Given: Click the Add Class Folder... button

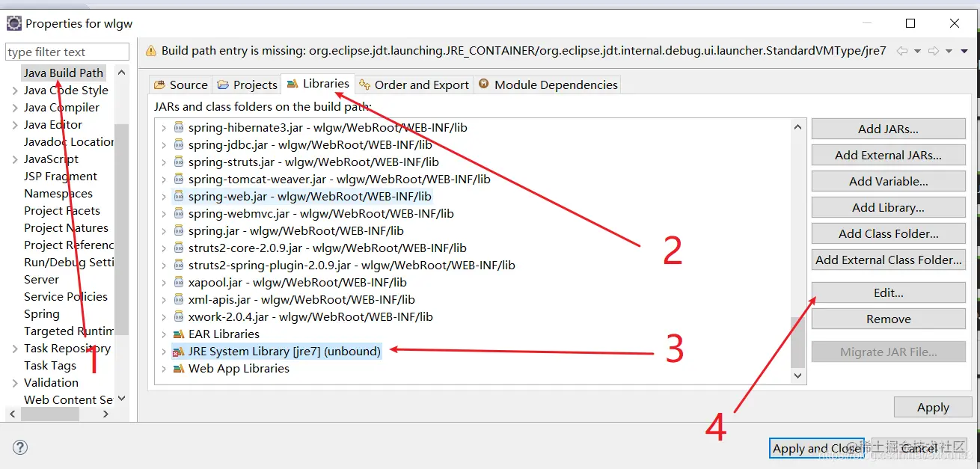Looking at the screenshot, I should [x=888, y=233].
